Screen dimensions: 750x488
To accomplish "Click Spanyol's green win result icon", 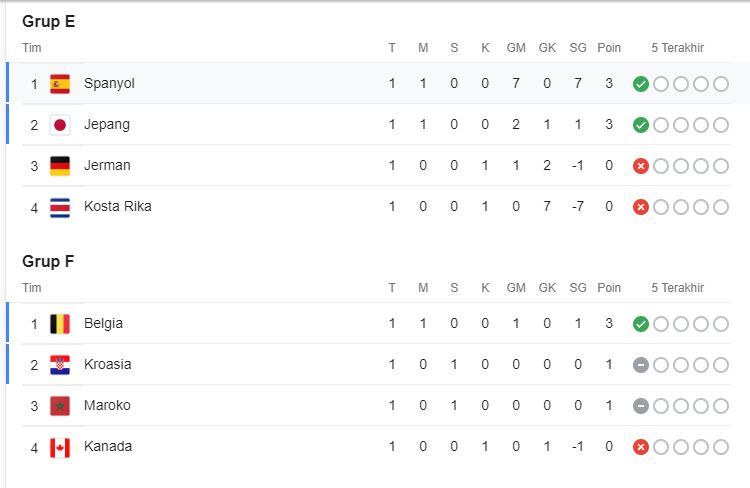I will 641,84.
